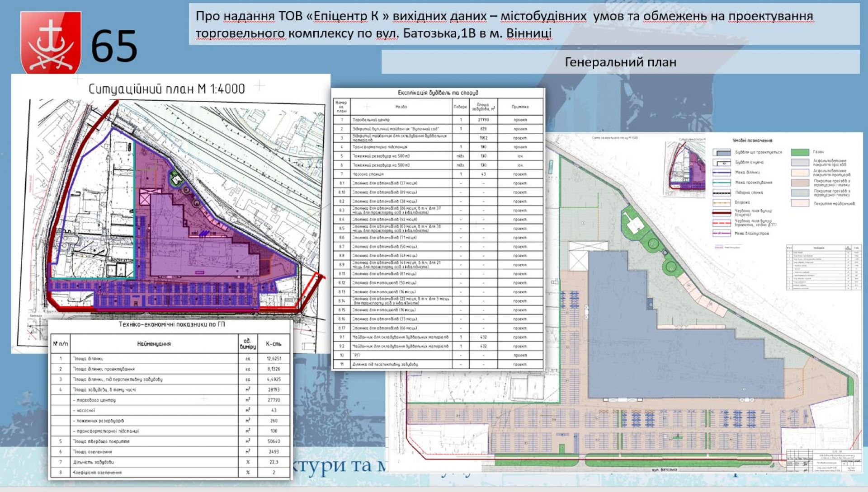Click the small situational plan thumbnail near the legend
Screen dimensions: 868x492
685,168
